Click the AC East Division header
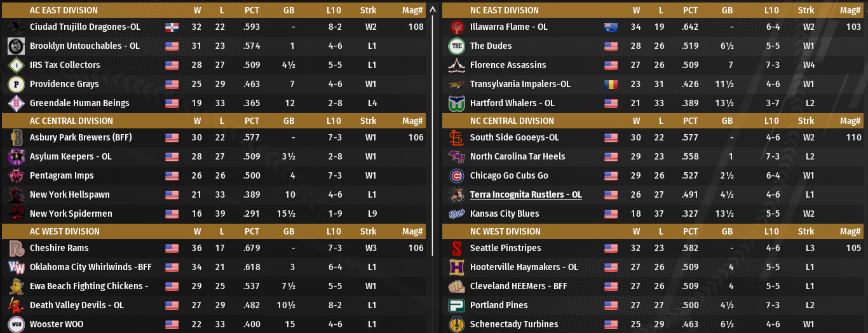The image size is (868, 333). 64,10
